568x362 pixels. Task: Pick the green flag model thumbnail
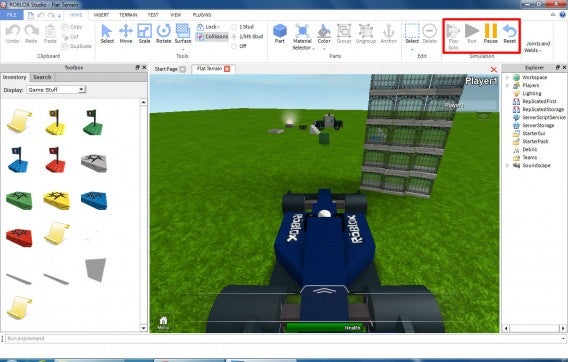point(93,122)
